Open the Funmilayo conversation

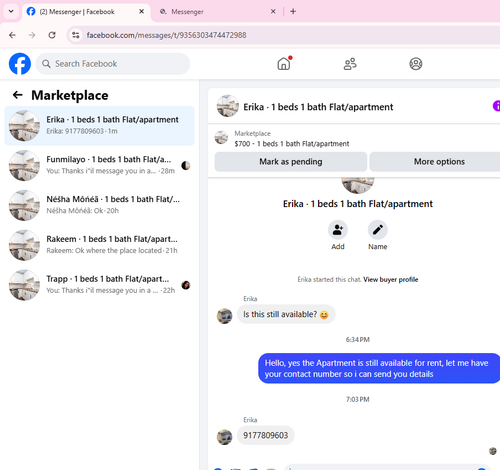click(99, 165)
